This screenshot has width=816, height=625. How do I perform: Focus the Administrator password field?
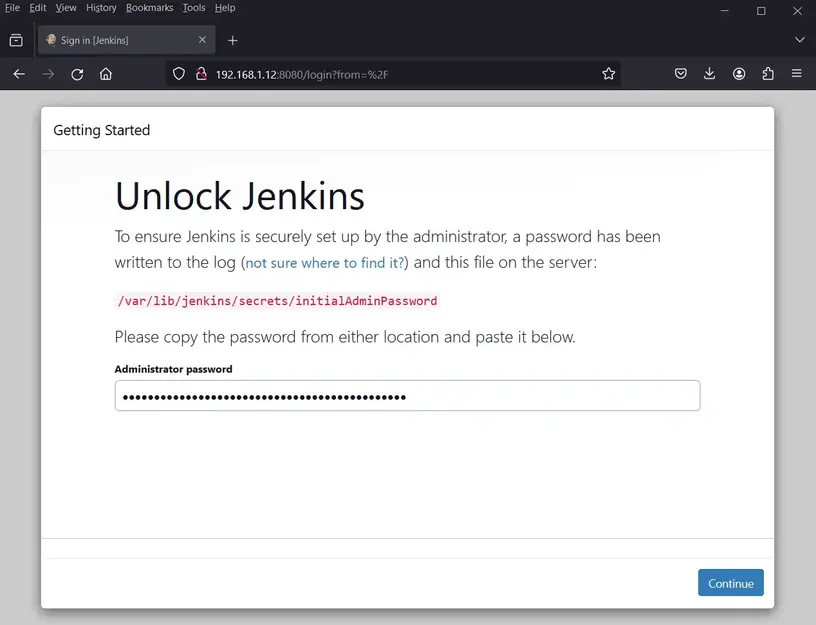point(407,396)
